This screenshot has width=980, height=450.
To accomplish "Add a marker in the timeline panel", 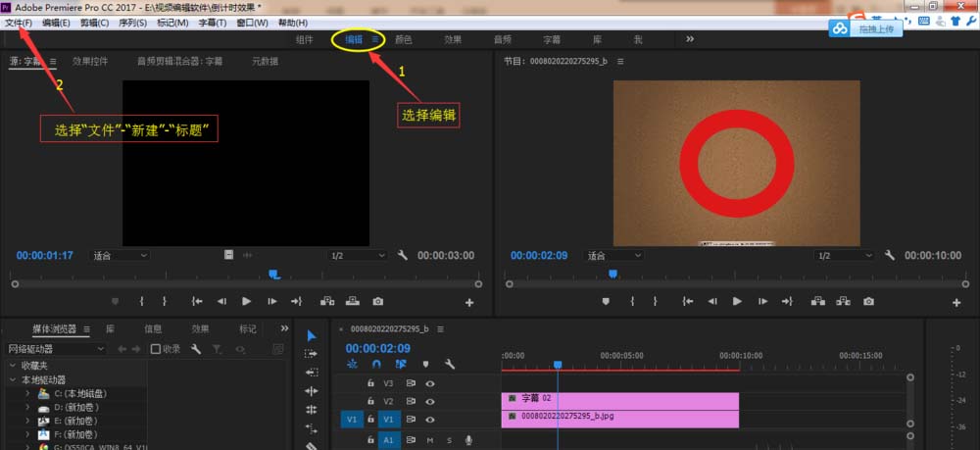I will coord(425,364).
